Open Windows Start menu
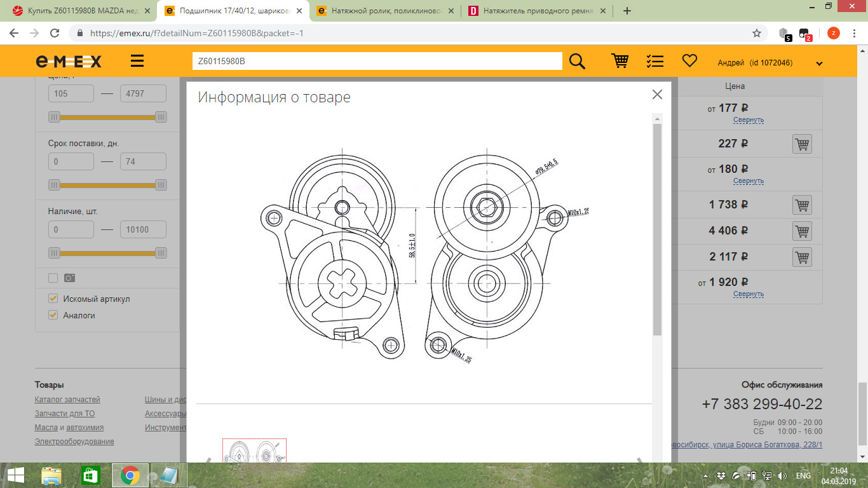This screenshot has width=868, height=488. [15, 475]
